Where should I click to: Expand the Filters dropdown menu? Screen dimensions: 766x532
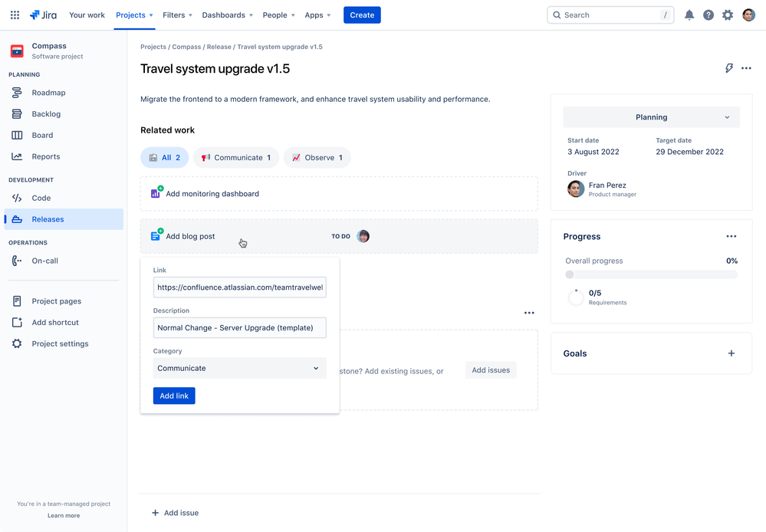pos(177,15)
